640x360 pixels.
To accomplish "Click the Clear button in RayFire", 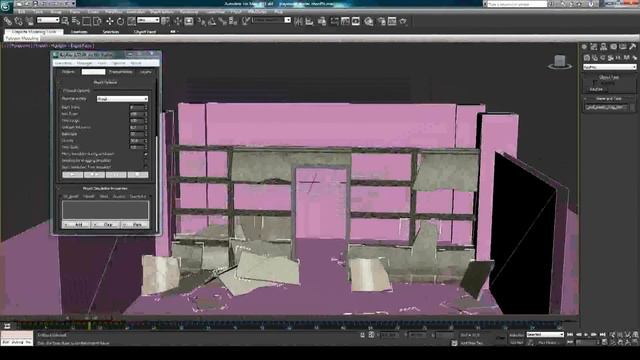I will [x=106, y=224].
